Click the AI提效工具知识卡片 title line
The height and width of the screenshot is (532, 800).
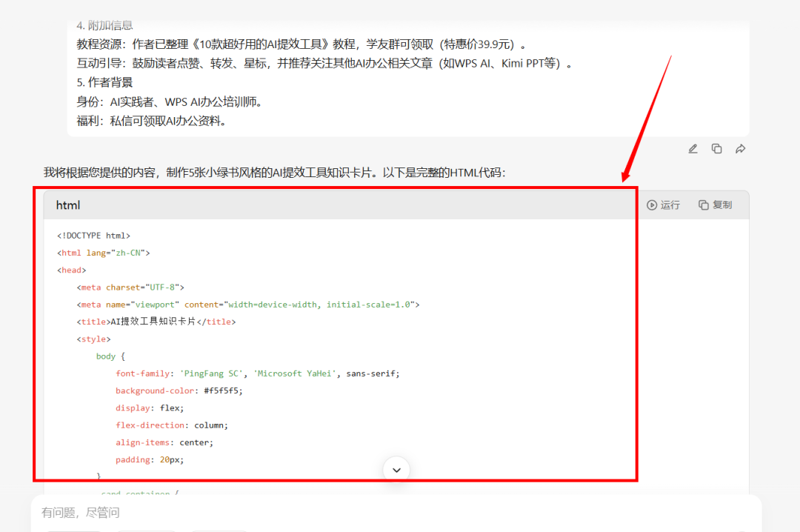pyautogui.click(x=156, y=322)
